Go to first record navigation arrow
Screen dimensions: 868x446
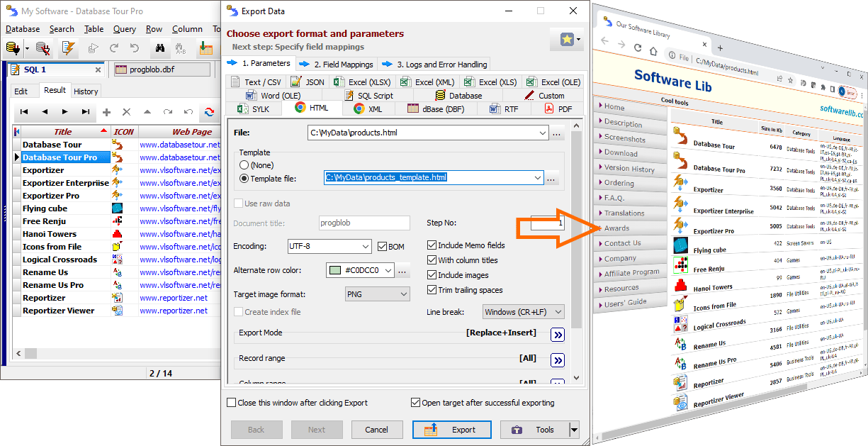[x=24, y=112]
